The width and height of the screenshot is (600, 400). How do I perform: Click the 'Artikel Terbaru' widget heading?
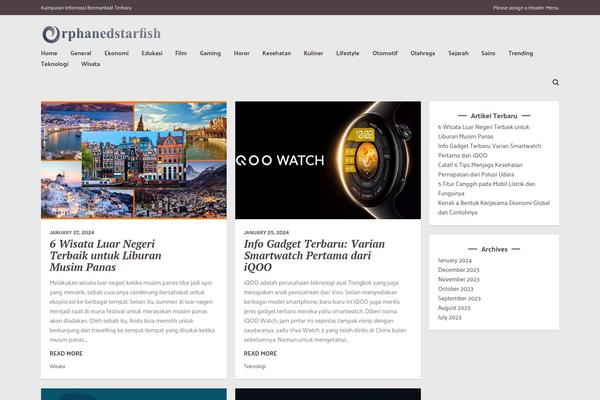click(x=494, y=116)
